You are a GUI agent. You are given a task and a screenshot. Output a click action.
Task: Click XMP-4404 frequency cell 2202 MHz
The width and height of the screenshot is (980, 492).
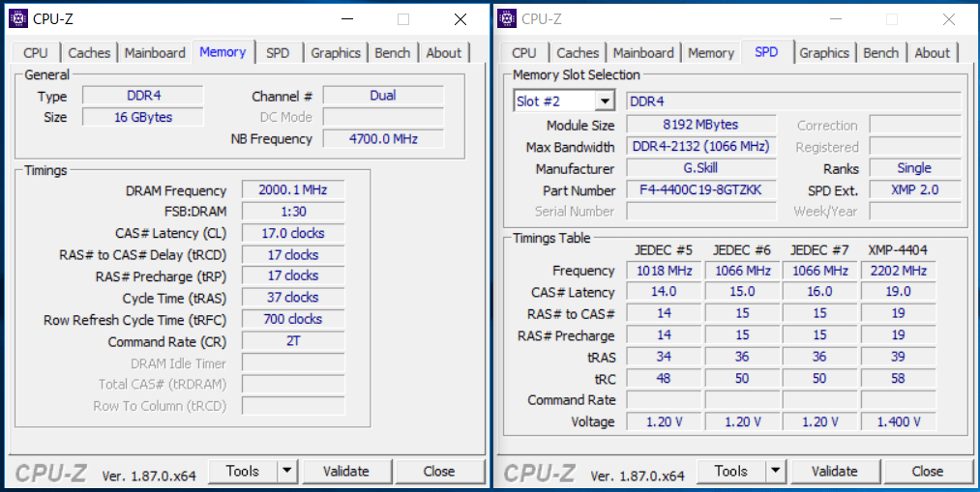pos(898,271)
